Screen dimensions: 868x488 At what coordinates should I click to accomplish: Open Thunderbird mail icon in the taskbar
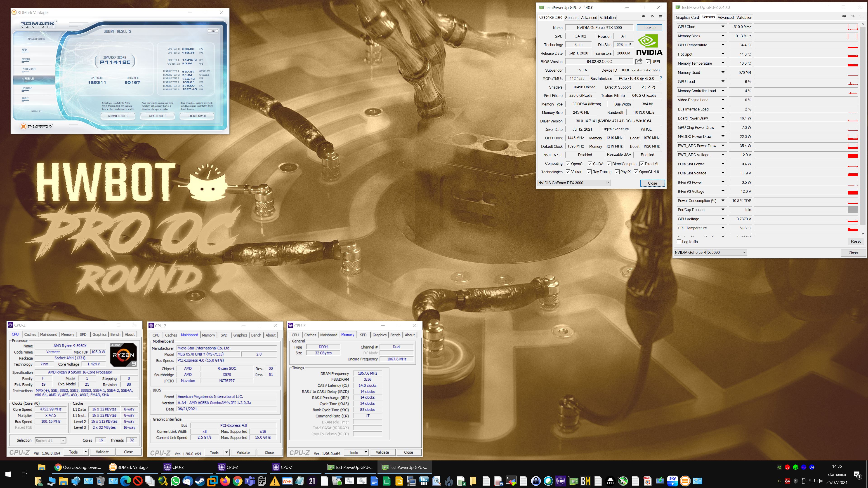point(188,481)
